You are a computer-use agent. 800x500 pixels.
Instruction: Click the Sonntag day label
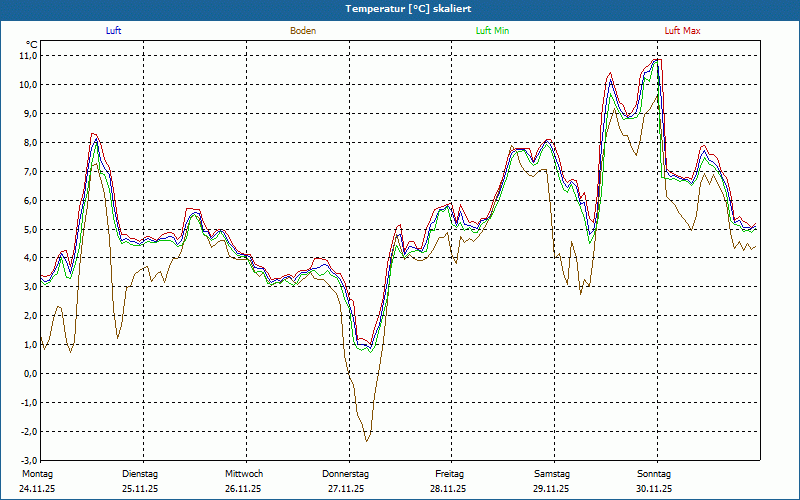(654, 474)
